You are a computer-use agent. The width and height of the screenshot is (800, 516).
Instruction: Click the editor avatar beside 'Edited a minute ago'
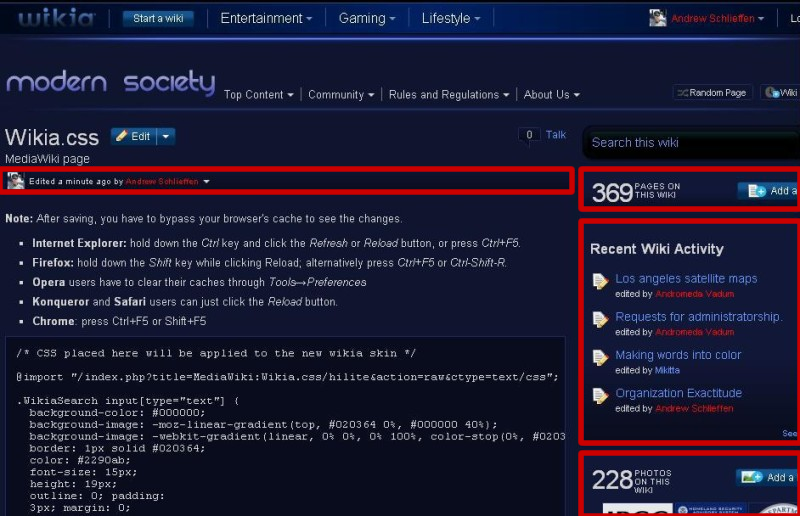coord(15,181)
